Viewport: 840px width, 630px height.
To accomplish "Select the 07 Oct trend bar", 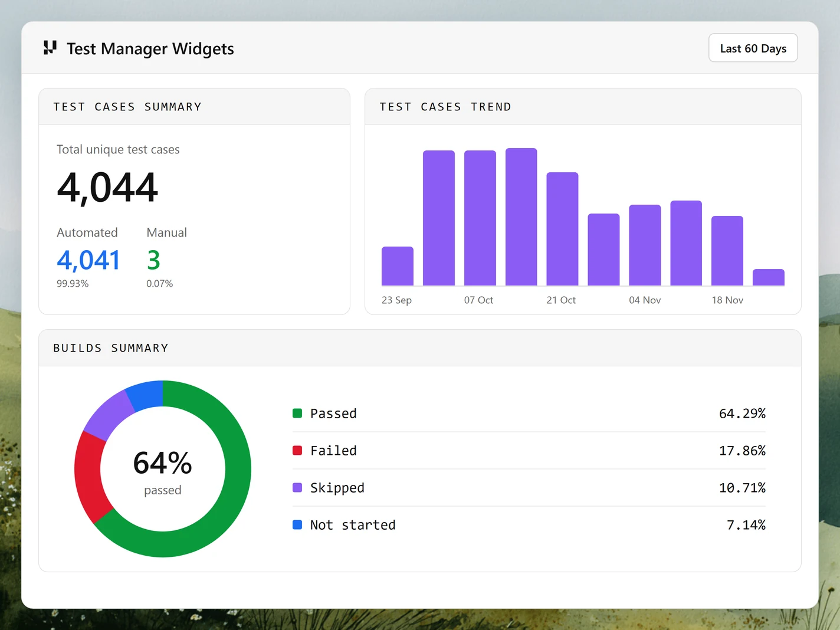I will tap(480, 218).
